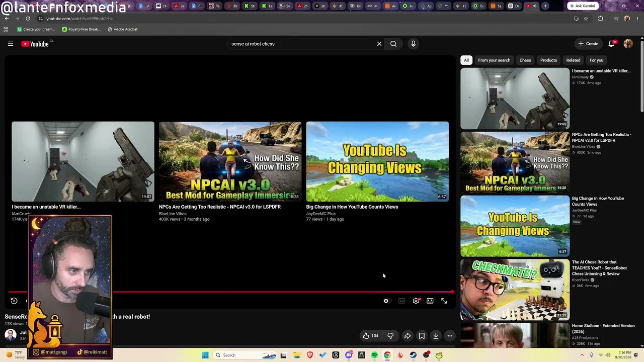Screen dimensions: 644x362
Task: Select the 'From your search' chip
Action: point(494,60)
